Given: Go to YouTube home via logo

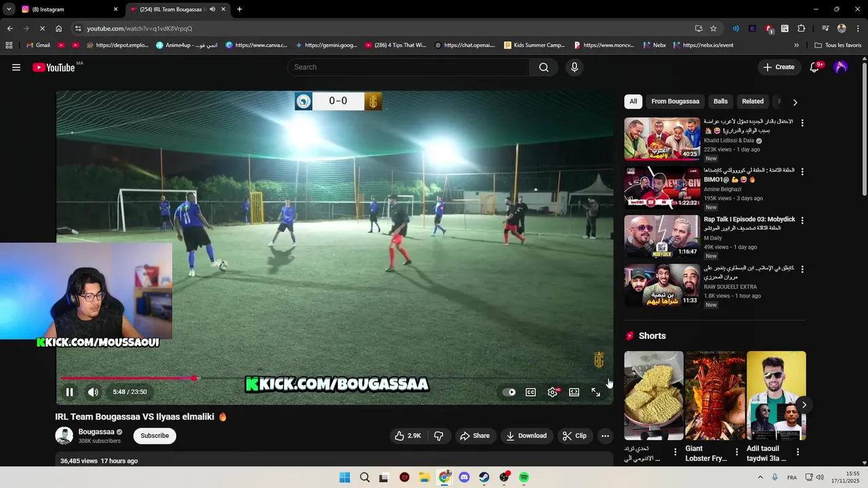Looking at the screenshot, I should [x=54, y=67].
